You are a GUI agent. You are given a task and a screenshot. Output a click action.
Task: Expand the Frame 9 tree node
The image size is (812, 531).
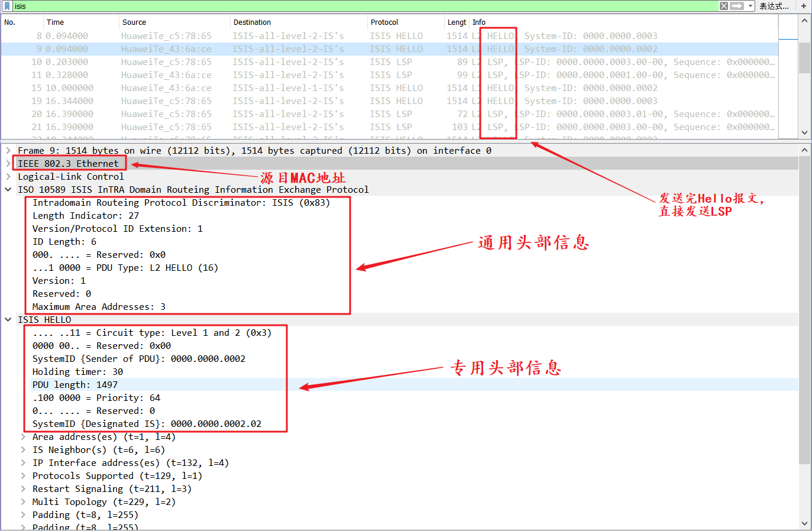8,151
